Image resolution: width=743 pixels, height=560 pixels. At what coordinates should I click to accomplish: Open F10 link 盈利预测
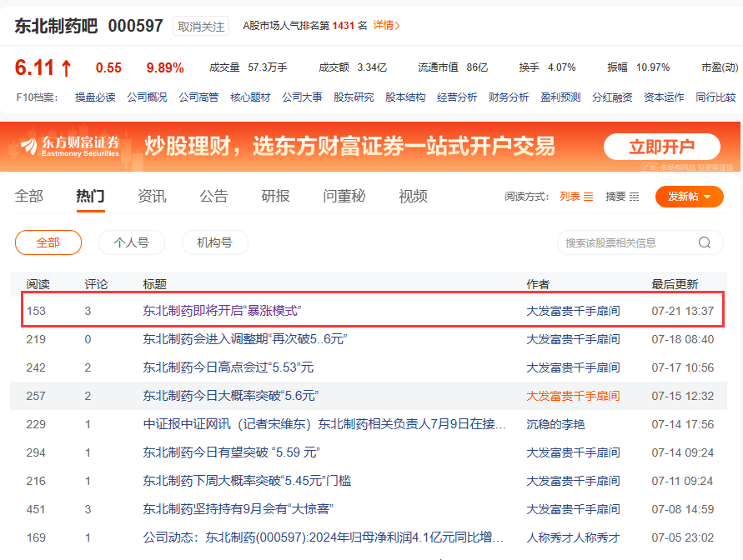(x=560, y=97)
